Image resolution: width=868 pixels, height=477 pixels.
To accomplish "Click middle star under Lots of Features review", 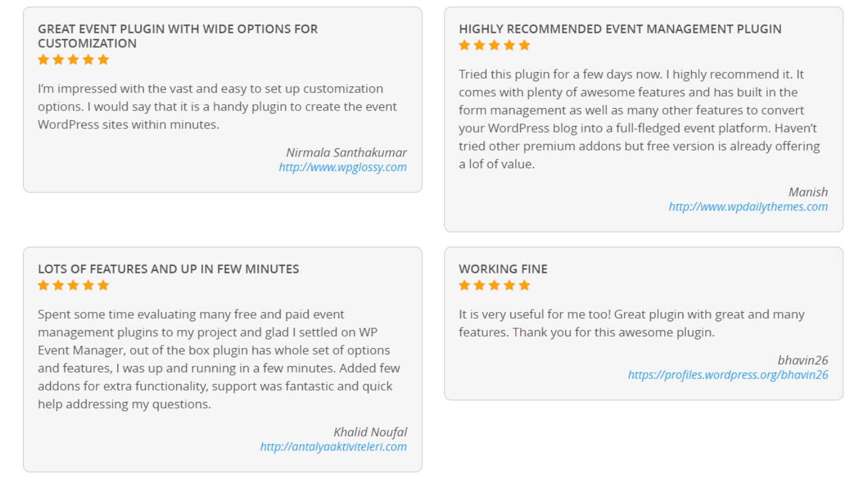I will tap(73, 285).
